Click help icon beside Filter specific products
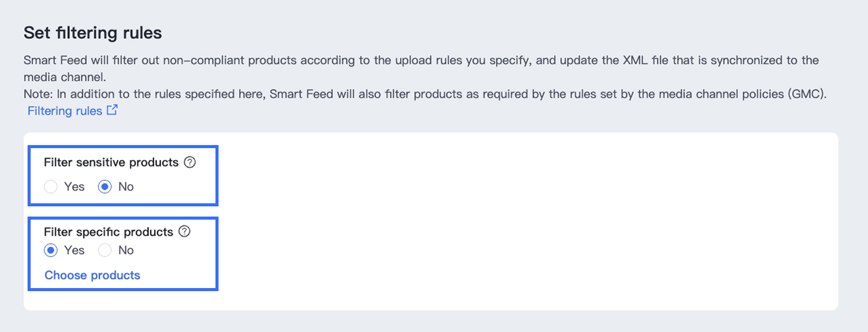Image resolution: width=868 pixels, height=332 pixels. tap(184, 231)
